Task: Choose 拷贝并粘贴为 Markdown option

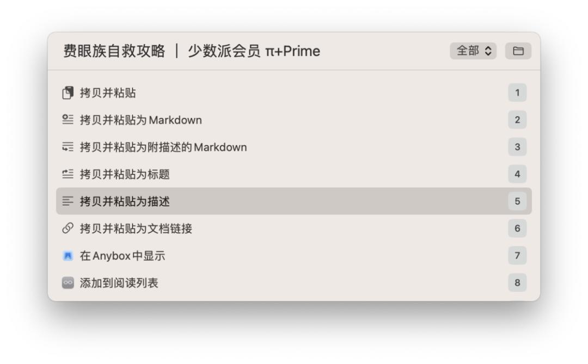Action: coord(294,120)
